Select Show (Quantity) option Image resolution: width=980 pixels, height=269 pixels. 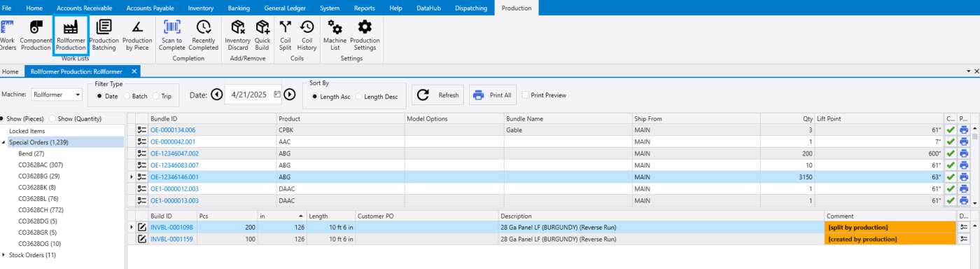[x=76, y=118]
